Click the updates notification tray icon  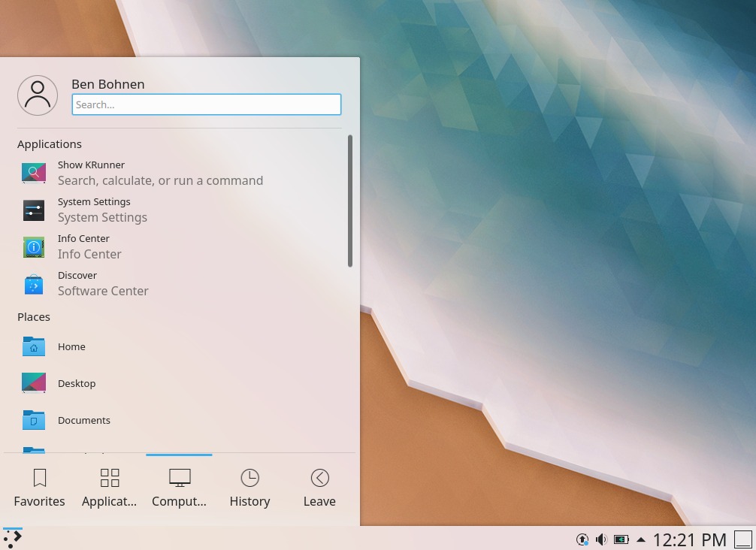coord(582,539)
